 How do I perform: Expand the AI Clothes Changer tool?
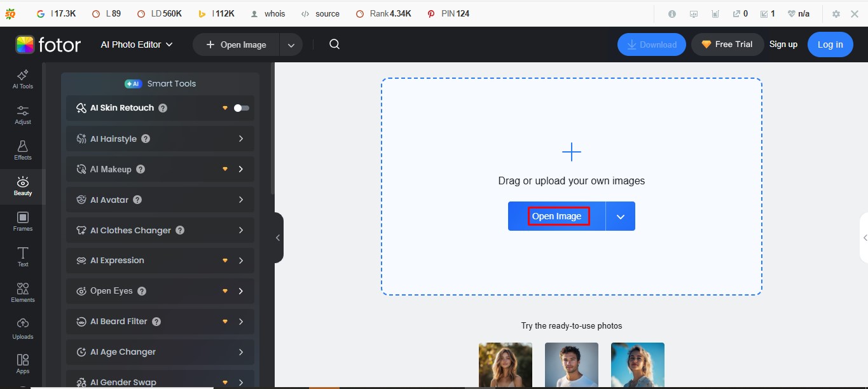(x=241, y=230)
